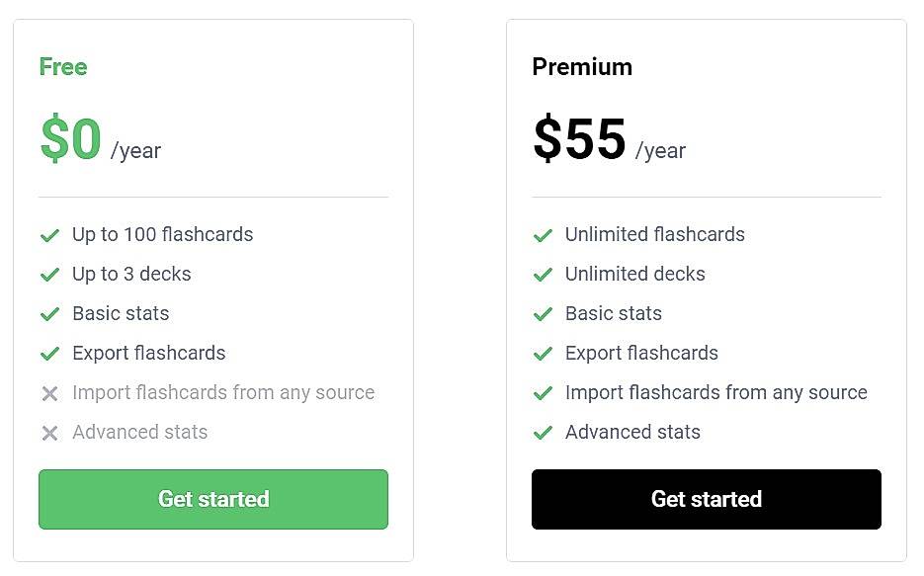924x576 pixels.
Task: Click Get started on the Premium plan
Action: click(x=706, y=499)
